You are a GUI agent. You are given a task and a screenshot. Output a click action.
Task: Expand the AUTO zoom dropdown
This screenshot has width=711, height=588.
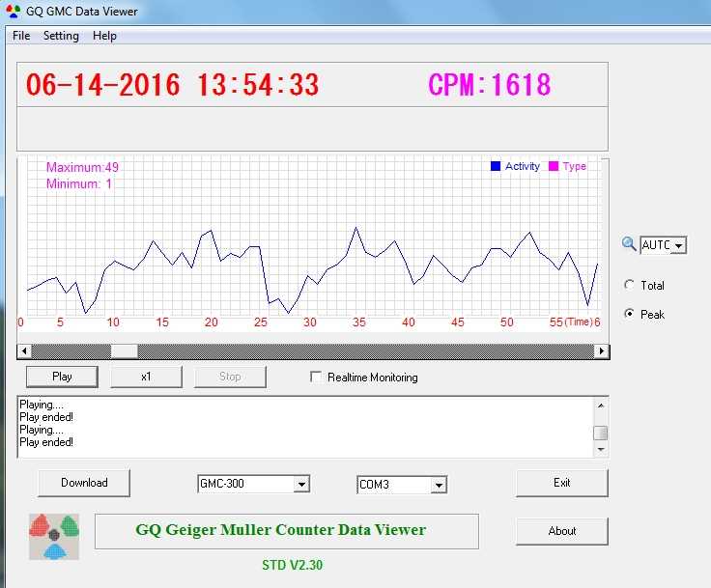point(678,245)
